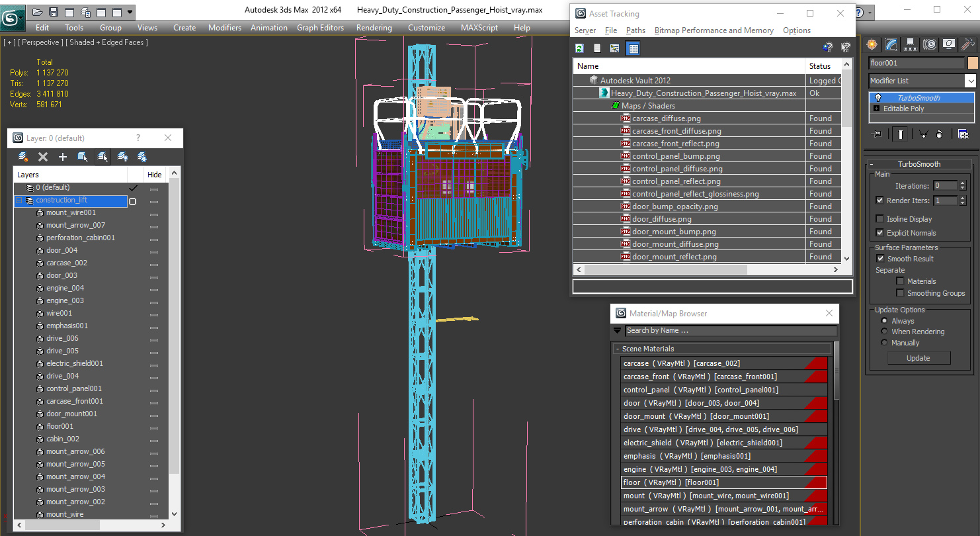Open the Hierarchy command panel tab
This screenshot has height=536, width=980.
(911, 44)
